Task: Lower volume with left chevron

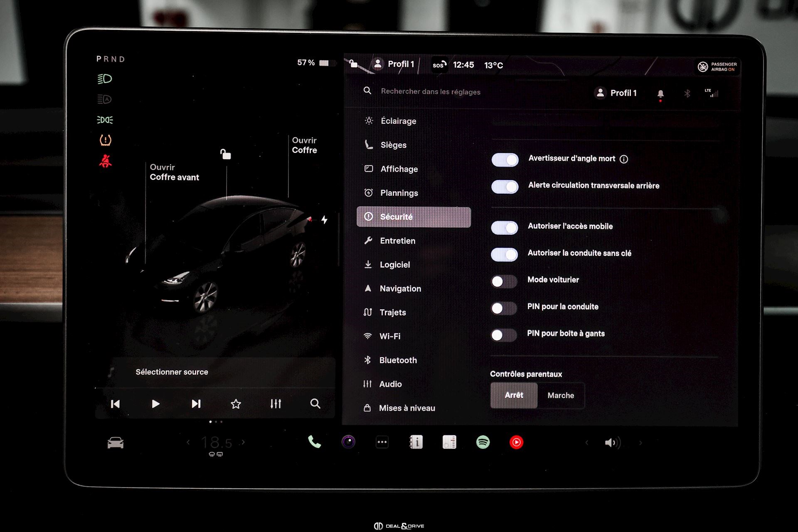Action: tap(587, 443)
